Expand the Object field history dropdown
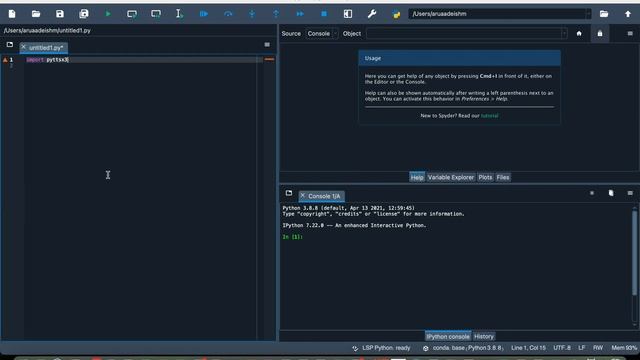This screenshot has width=640, height=360. pyautogui.click(x=564, y=33)
